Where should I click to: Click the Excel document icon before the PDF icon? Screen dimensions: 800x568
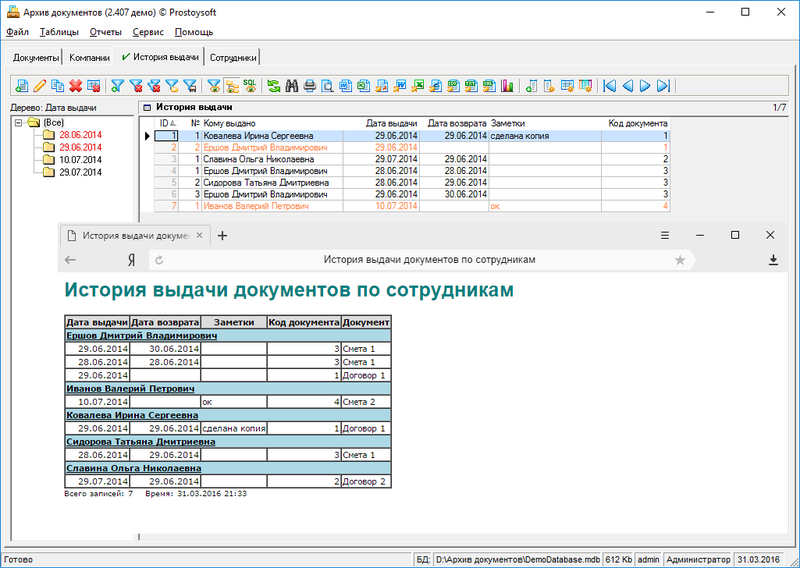point(363,86)
